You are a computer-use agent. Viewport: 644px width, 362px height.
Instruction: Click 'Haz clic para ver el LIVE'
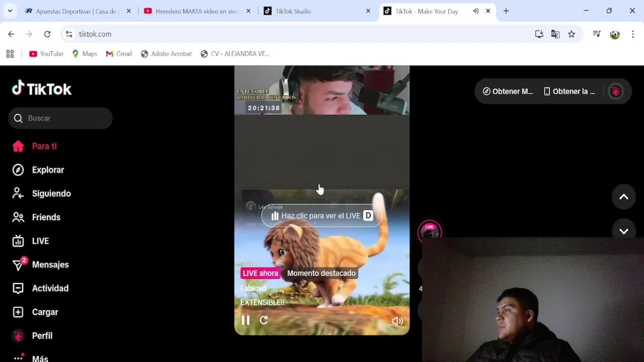coord(321,216)
